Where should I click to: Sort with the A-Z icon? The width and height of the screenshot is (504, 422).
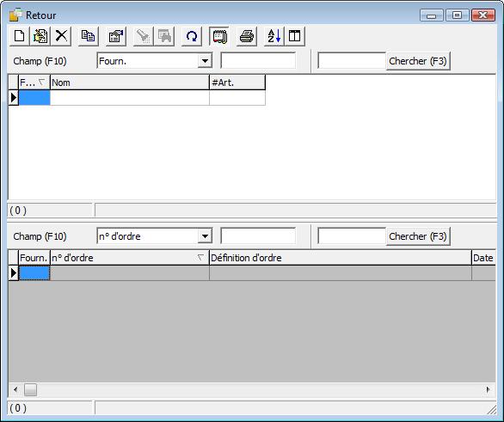click(x=274, y=35)
